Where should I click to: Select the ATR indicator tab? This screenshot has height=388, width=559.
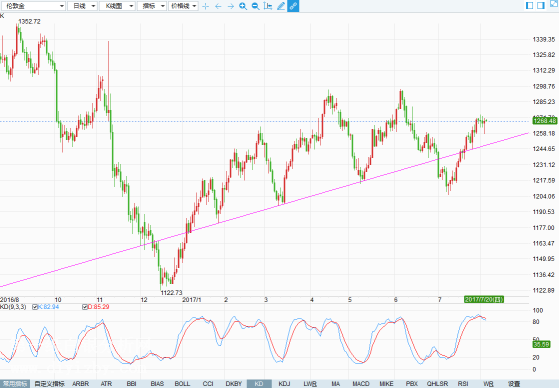[x=106, y=384]
